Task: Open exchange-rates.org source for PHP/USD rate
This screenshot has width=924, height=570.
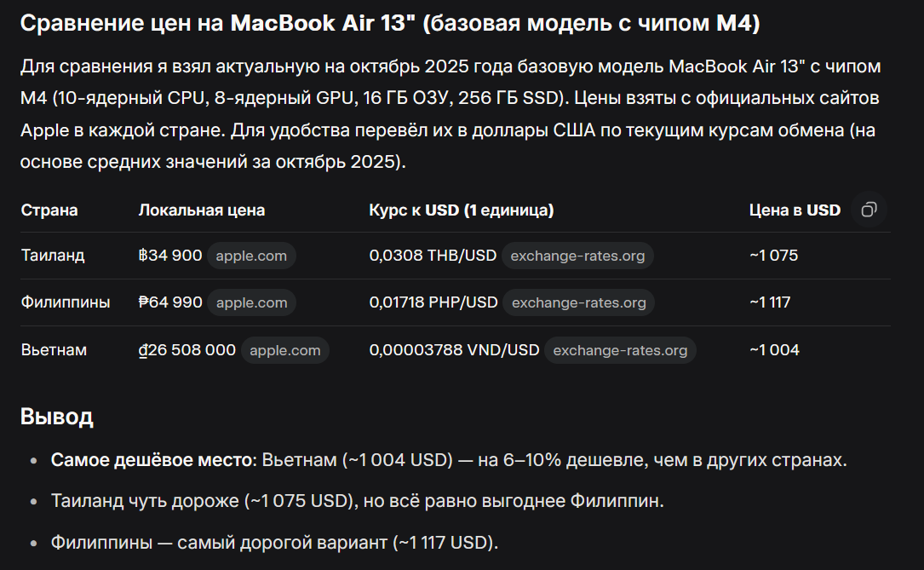Action: pyautogui.click(x=578, y=302)
